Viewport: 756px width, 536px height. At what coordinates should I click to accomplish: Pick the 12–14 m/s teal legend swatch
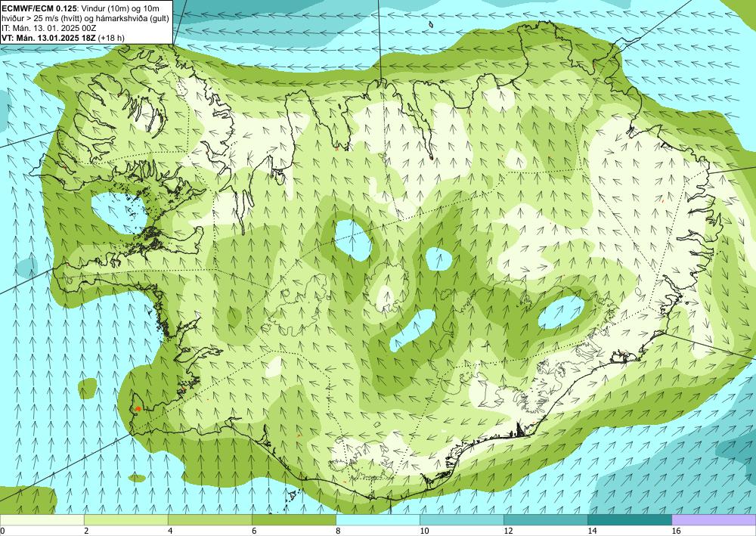[x=545, y=519]
